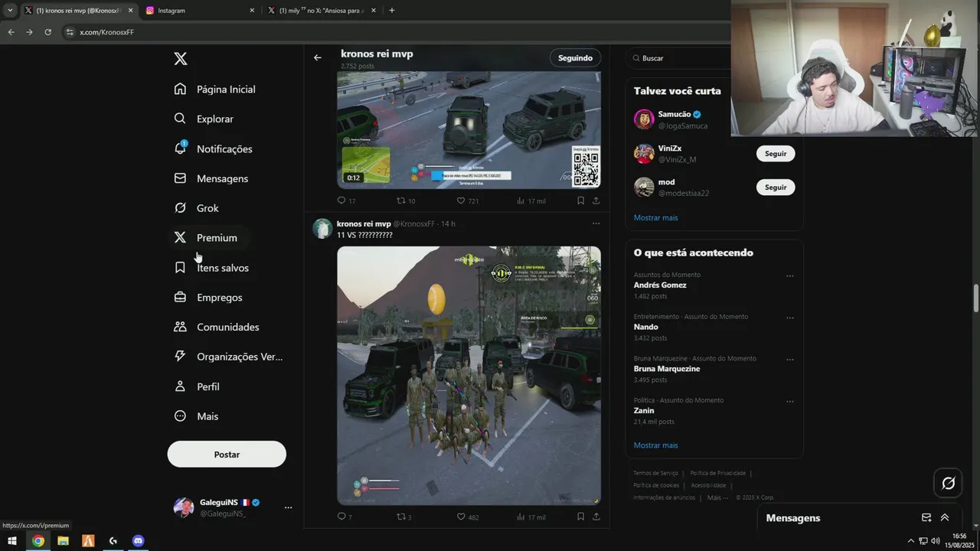Screen dimensions: 980x551
Task: Follow mod account
Action: click(x=776, y=187)
